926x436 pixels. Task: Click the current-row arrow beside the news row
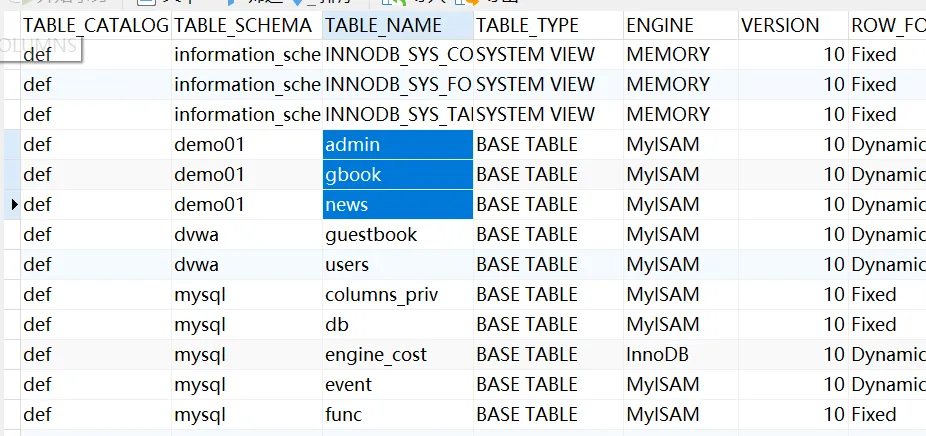click(14, 205)
